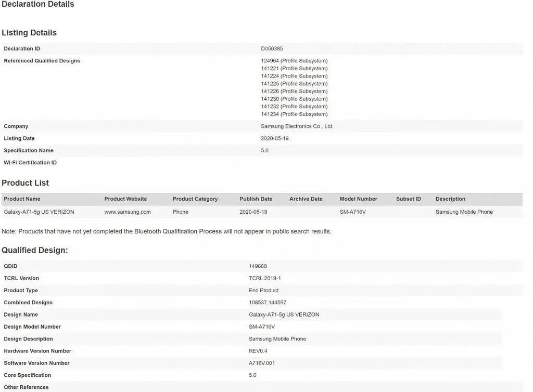533x392 pixels.
Task: Select the 141234 (Profile Subsystem) entry
Action: (x=294, y=114)
